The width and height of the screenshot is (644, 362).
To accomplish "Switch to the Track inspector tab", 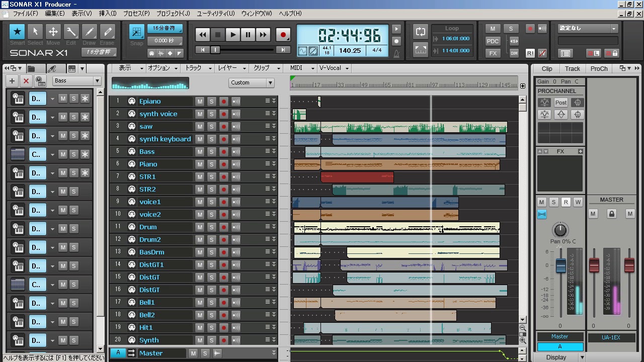I will click(573, 69).
